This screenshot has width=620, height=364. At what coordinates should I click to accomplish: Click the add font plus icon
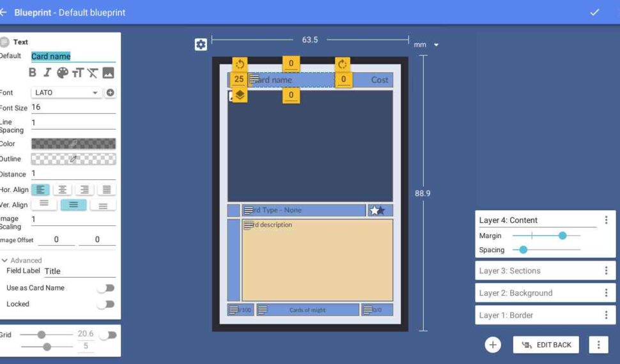coord(110,93)
